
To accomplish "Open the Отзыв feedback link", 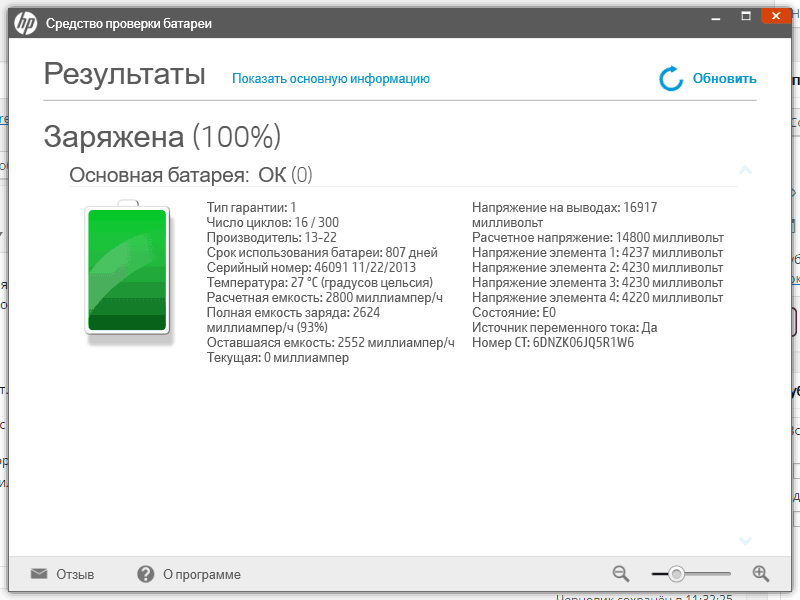I will click(x=75, y=574).
